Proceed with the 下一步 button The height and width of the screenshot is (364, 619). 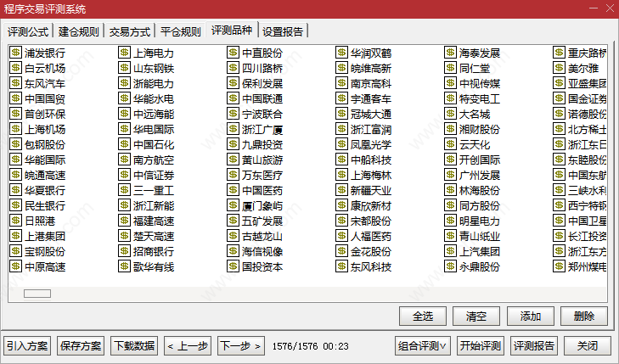[241, 346]
